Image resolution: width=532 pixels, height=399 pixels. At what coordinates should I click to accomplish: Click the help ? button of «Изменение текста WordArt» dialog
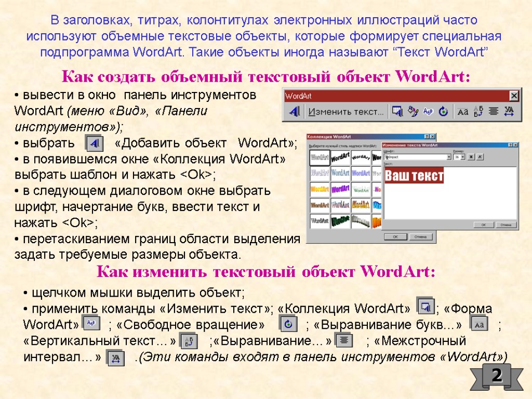tap(511, 145)
